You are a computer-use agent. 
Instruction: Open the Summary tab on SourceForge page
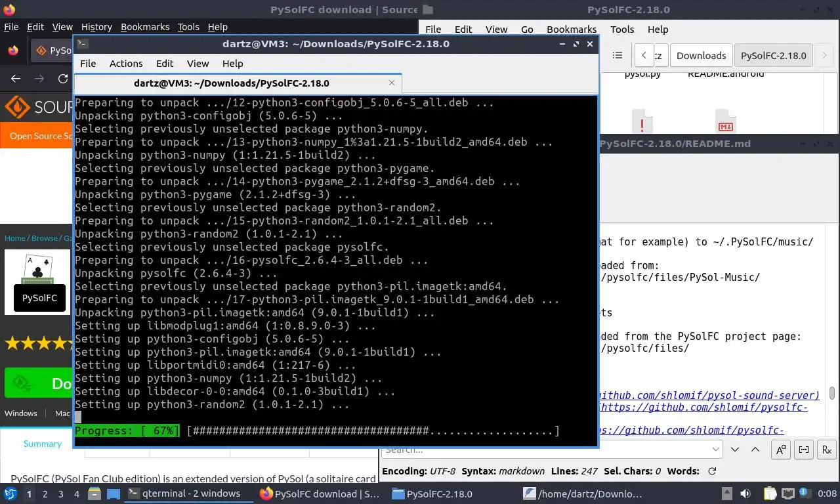[x=43, y=444]
